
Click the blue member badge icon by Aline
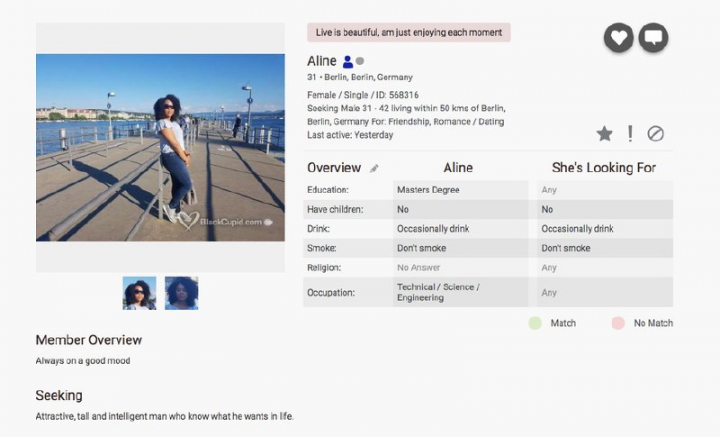click(347, 62)
